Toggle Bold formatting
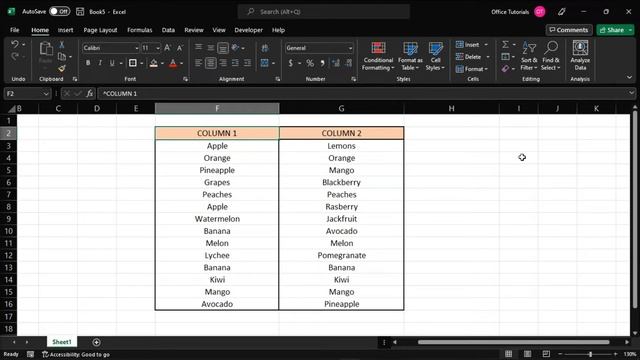 [88, 63]
